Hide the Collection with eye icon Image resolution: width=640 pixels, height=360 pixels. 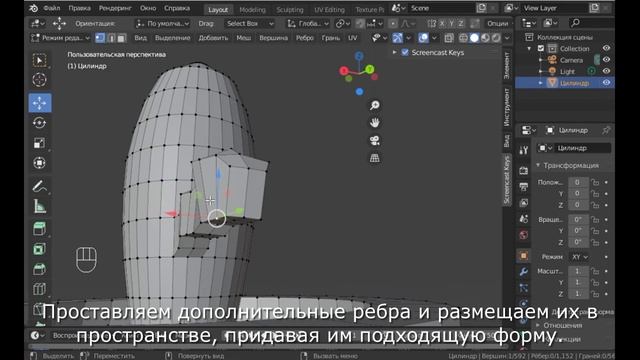tap(607, 48)
